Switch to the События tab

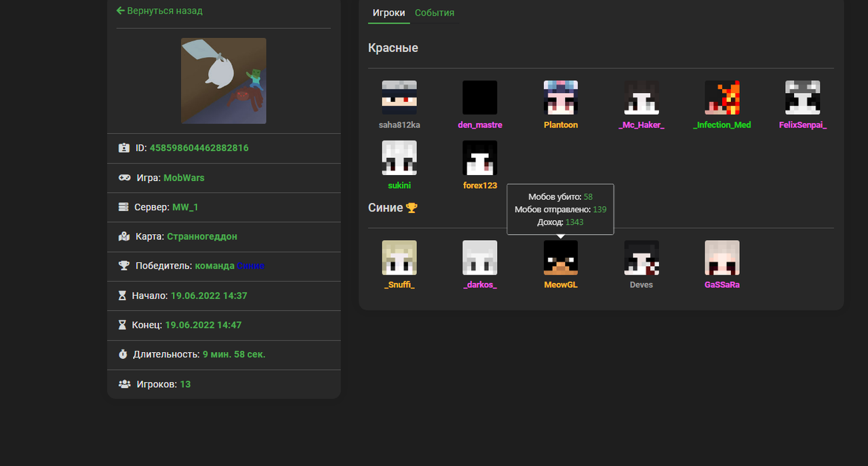pos(435,13)
